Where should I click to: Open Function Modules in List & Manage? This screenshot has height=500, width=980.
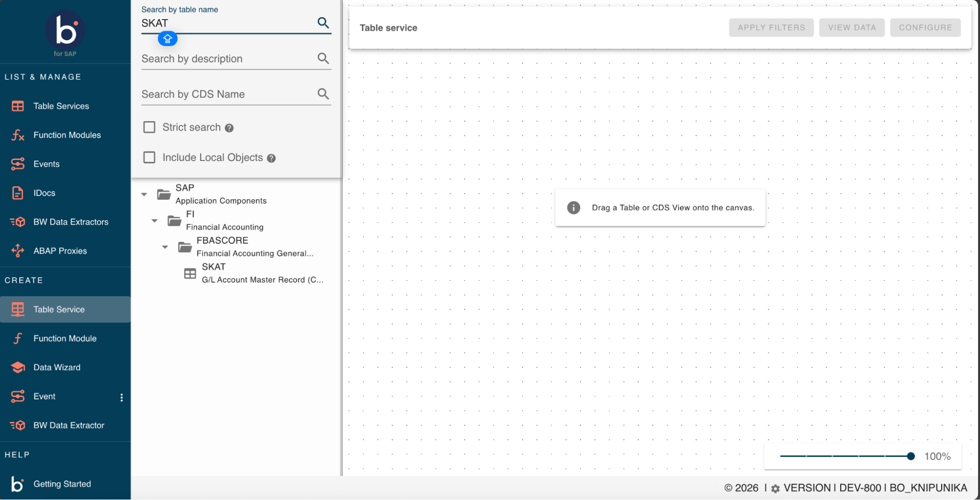[67, 135]
